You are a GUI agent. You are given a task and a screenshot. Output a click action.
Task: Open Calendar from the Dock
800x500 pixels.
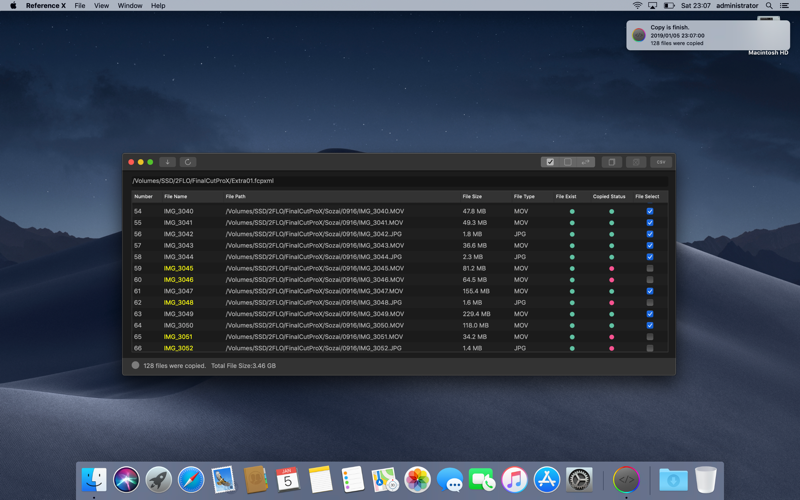pos(288,480)
